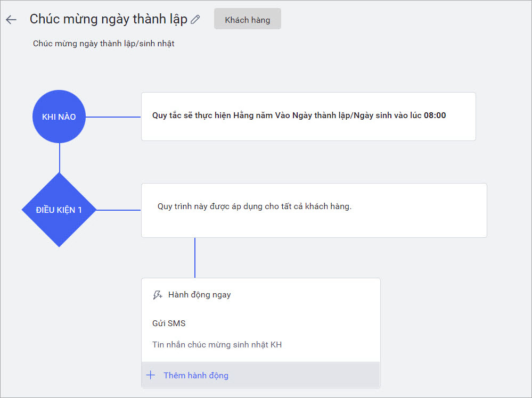Click Thêm hành động link
The height and width of the screenshot is (398, 532).
tap(196, 375)
